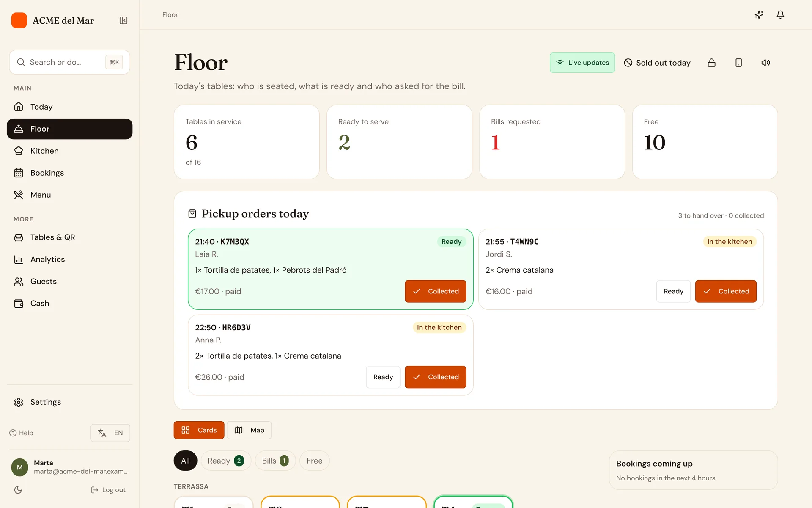Image resolution: width=812 pixels, height=508 pixels.
Task: Click customer name Laia R.
Action: 206,254
